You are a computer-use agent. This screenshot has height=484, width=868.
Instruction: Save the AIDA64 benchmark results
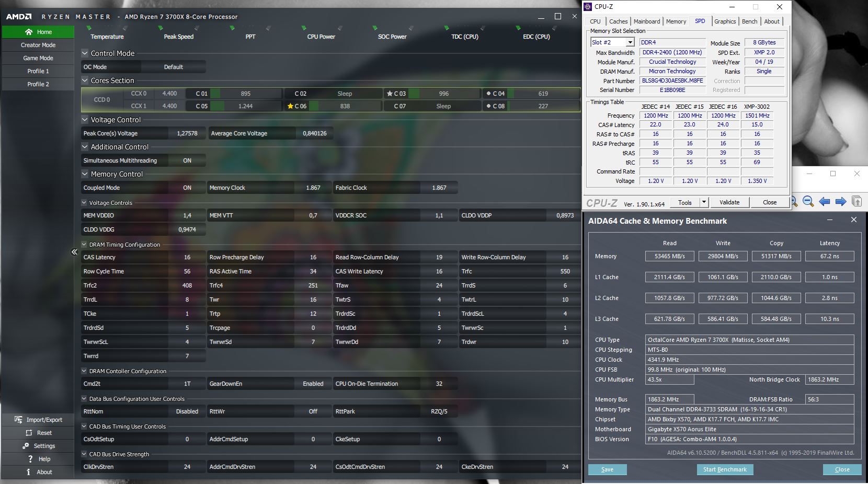pyautogui.click(x=607, y=469)
